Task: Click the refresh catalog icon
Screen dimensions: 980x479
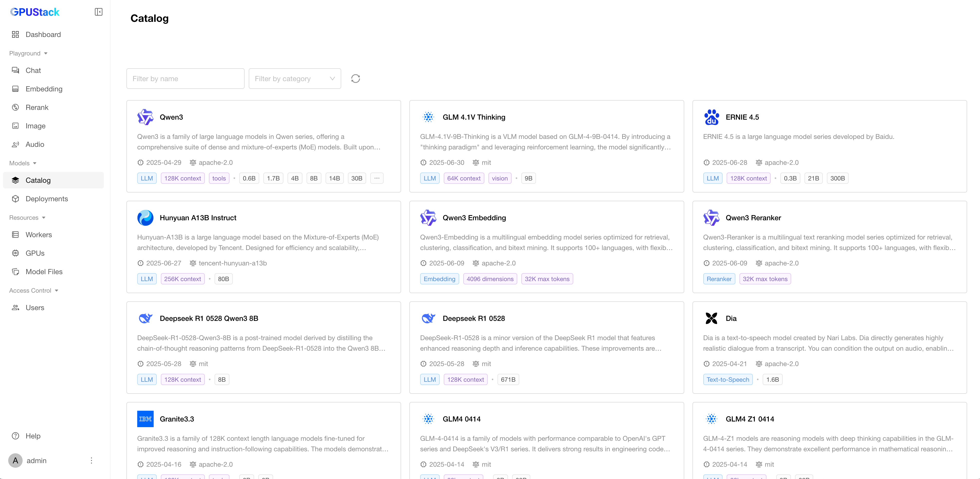Action: point(355,79)
